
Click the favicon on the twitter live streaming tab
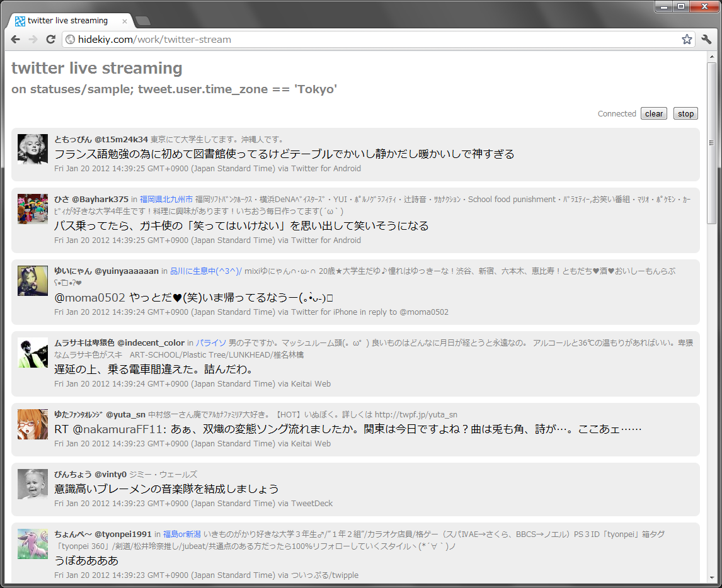click(20, 20)
